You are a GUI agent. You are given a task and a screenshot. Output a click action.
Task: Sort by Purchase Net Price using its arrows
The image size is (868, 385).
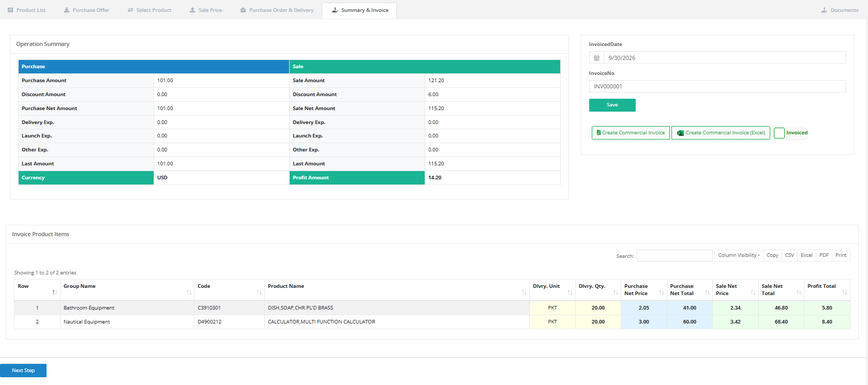click(x=662, y=292)
